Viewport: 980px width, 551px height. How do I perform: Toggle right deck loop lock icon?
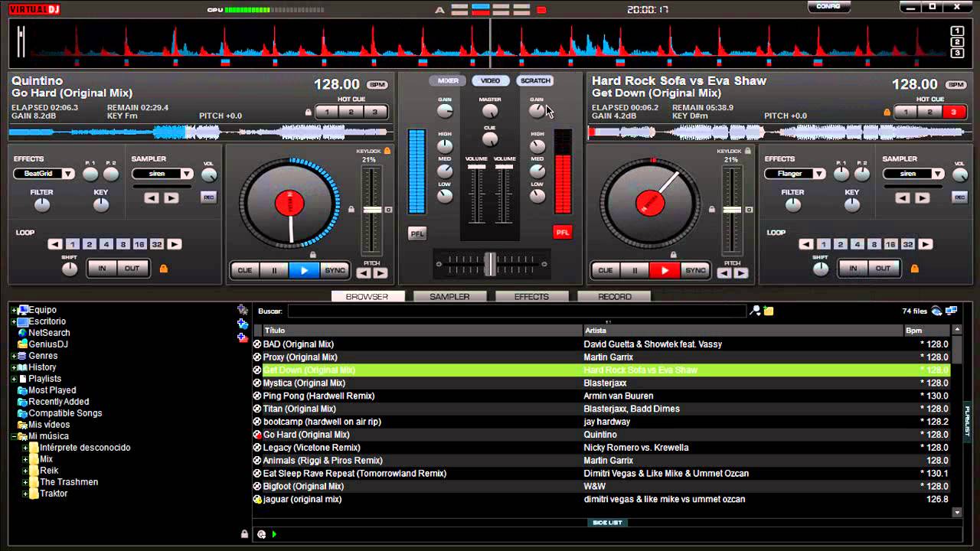pos(913,269)
